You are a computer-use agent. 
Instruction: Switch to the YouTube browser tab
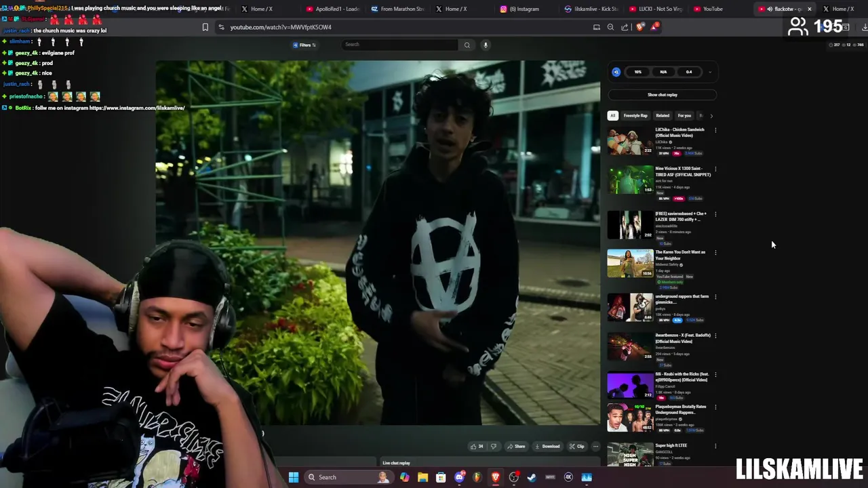[720, 9]
